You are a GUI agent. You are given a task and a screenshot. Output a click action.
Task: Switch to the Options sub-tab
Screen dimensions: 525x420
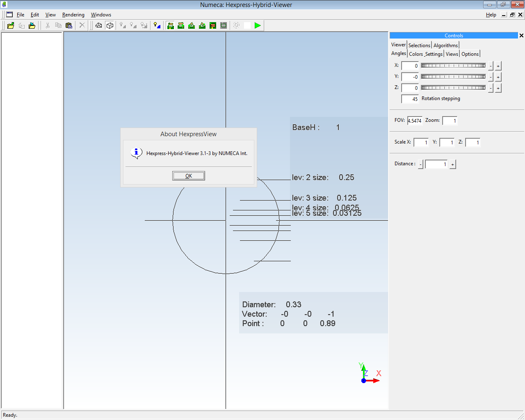click(470, 54)
